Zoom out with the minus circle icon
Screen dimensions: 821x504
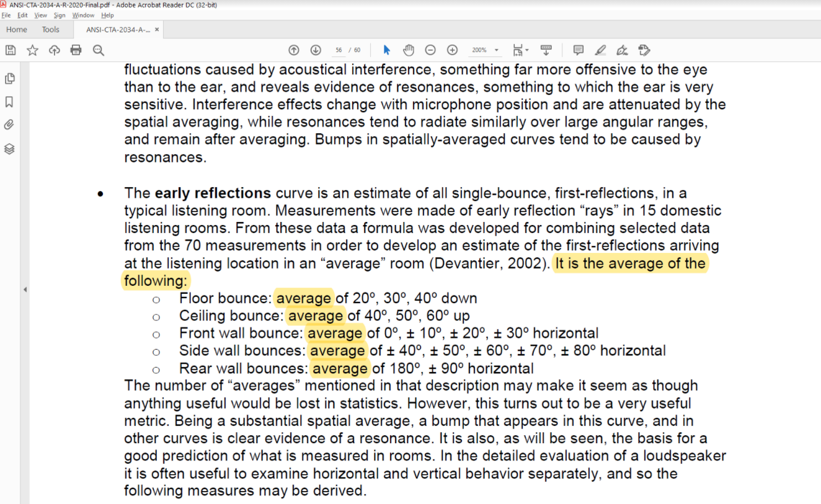430,50
